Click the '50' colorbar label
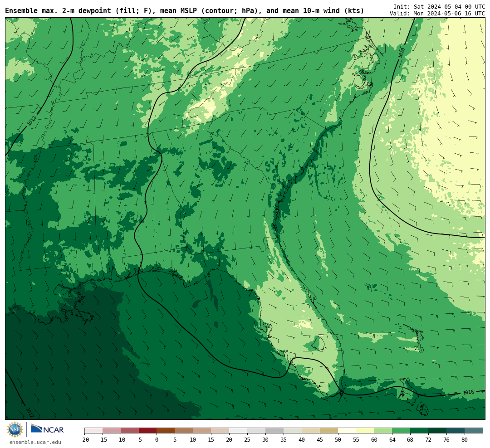This screenshot has width=490, height=448. click(338, 439)
